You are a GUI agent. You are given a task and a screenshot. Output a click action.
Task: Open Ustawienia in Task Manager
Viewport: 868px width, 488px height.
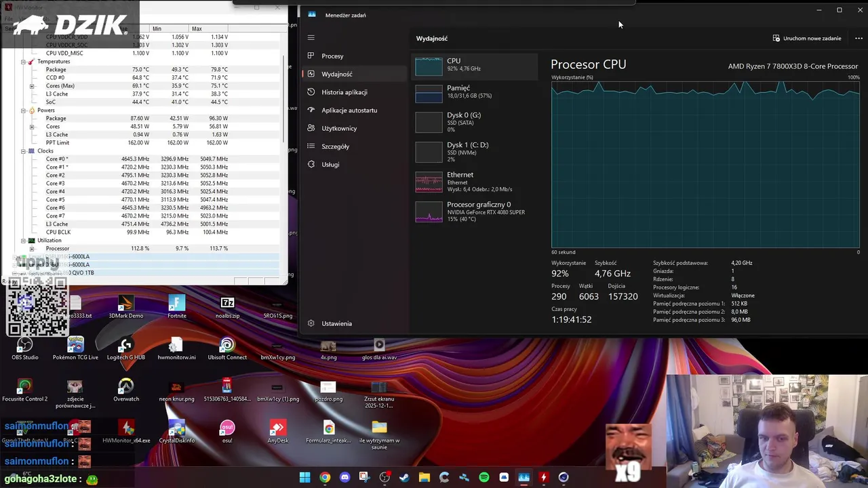(354, 323)
